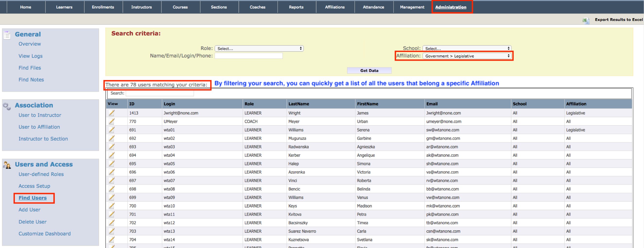Viewport: 644px width, 248px height.
Task: Open pencil icon for Madison Keys
Action: click(x=111, y=206)
